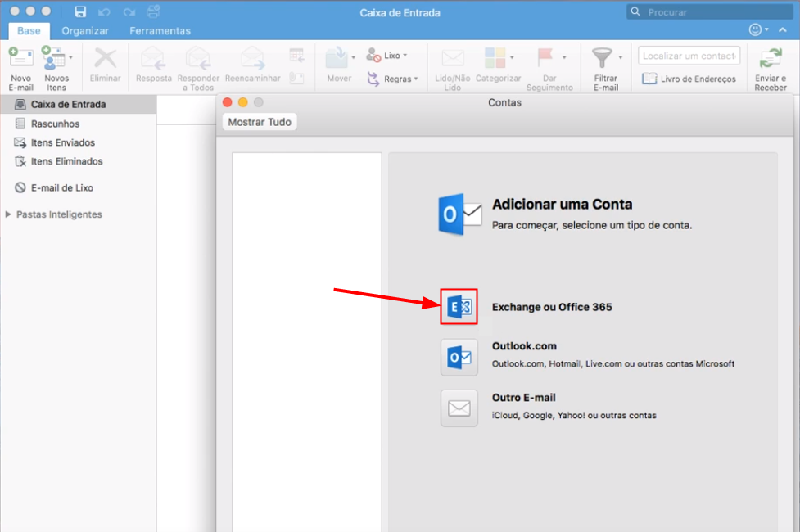This screenshot has width=800, height=532.
Task: Open the Dar Seguimento dropdown arrow
Action: click(x=564, y=57)
